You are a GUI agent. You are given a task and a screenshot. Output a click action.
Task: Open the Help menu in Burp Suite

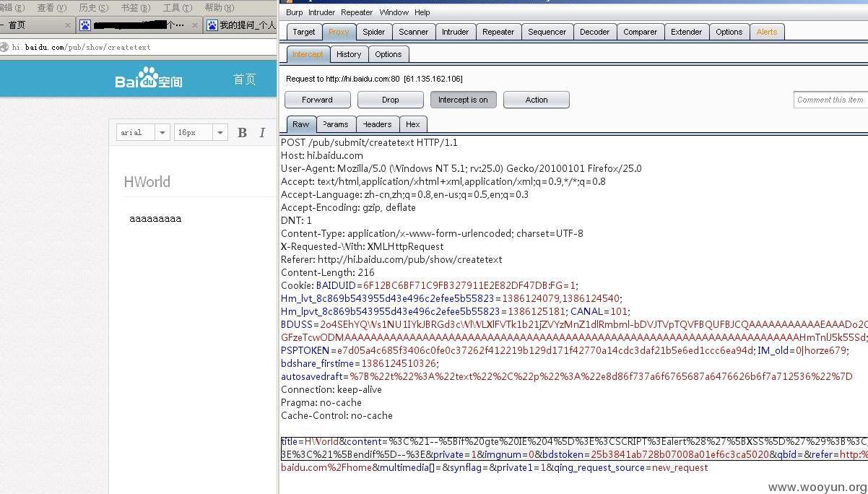422,12
